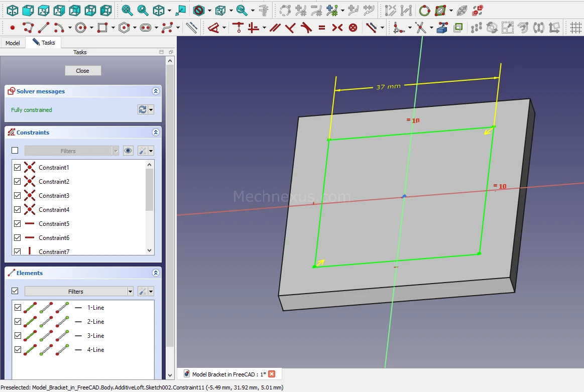
Task: Choose the Polyline sketch tool
Action: [x=28, y=28]
